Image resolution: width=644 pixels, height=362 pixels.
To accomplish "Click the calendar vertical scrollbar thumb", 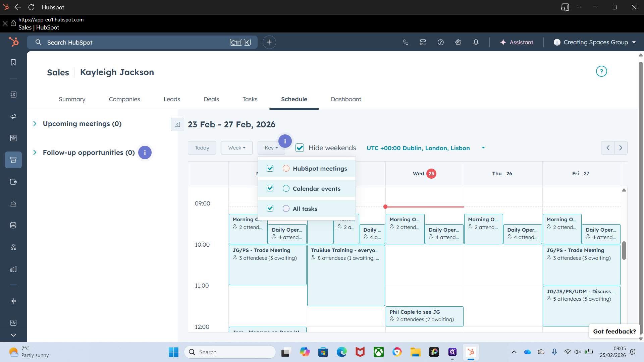I will 624,250.
